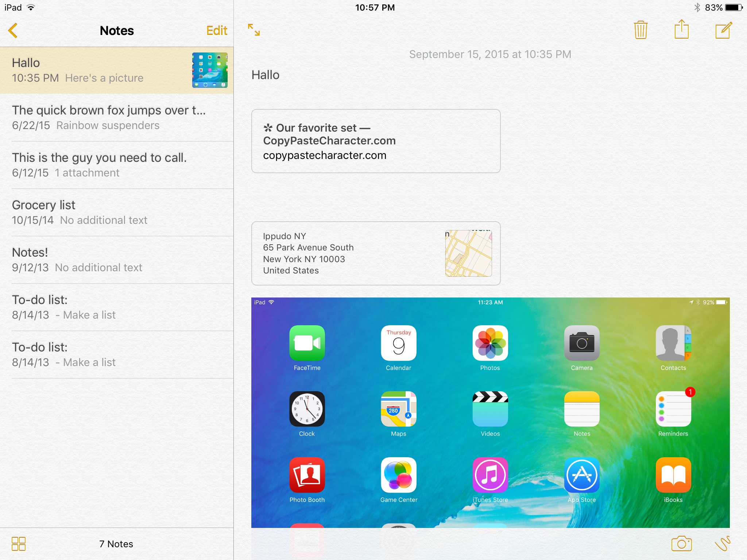Screen dimensions: 747x560
Task: Tap the back chevron in Notes list
Action: click(x=13, y=31)
